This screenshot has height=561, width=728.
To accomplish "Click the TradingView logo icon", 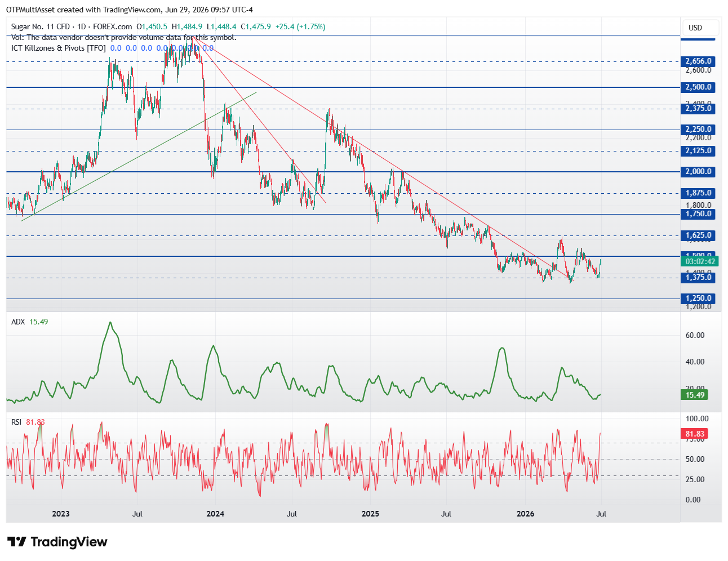I will 17,542.
